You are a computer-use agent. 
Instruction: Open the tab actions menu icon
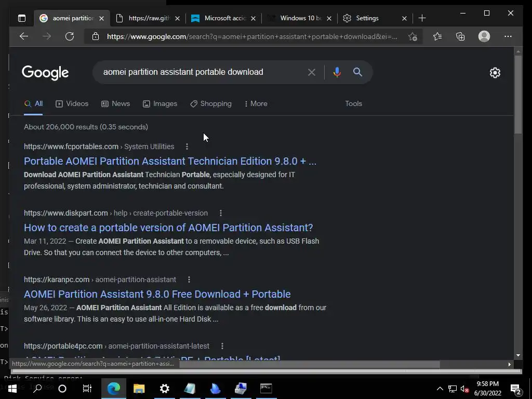[22, 18]
